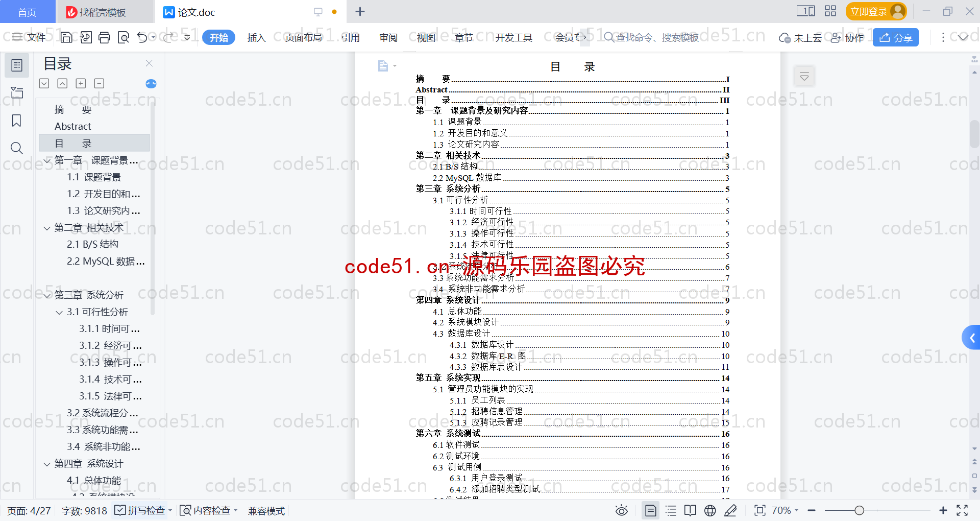Switch to the 开发工具 ribbon tab
The image size is (980, 521).
[x=513, y=37]
